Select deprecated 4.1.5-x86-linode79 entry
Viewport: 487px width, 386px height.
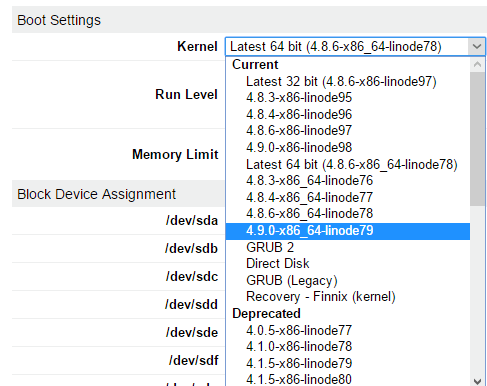click(348, 363)
